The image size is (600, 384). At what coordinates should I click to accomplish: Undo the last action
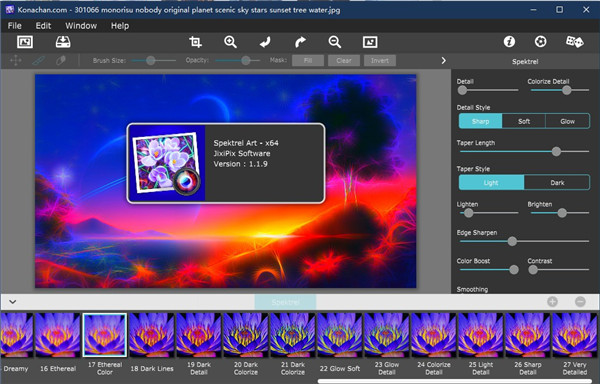265,42
